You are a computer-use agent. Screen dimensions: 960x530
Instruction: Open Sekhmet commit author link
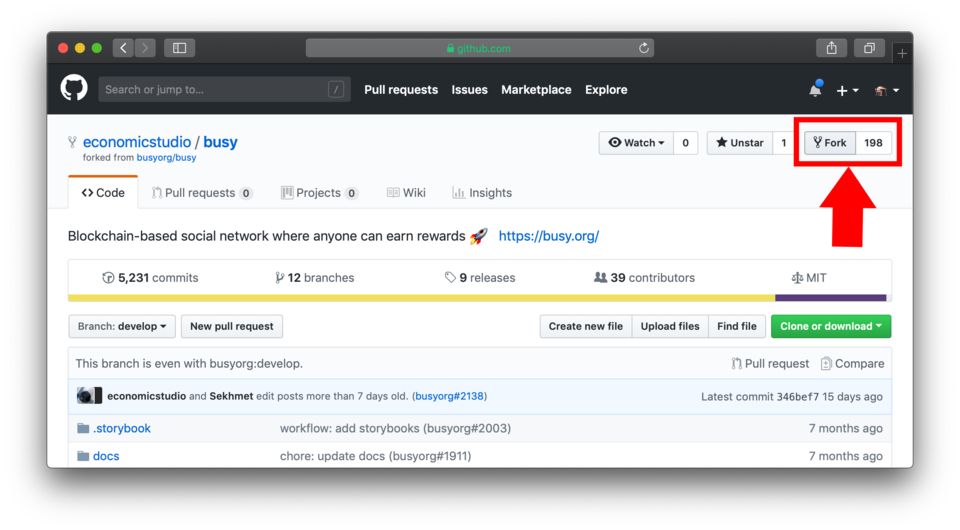231,396
